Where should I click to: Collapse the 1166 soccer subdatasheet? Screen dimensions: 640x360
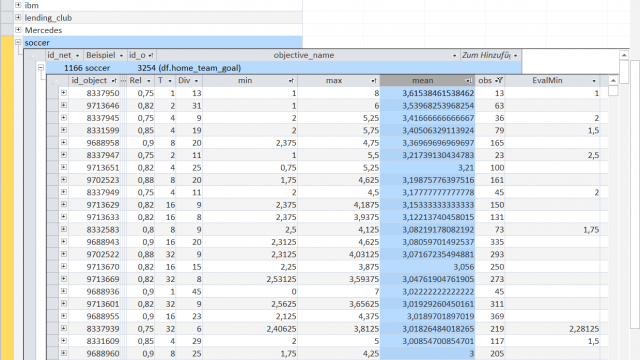(41, 67)
